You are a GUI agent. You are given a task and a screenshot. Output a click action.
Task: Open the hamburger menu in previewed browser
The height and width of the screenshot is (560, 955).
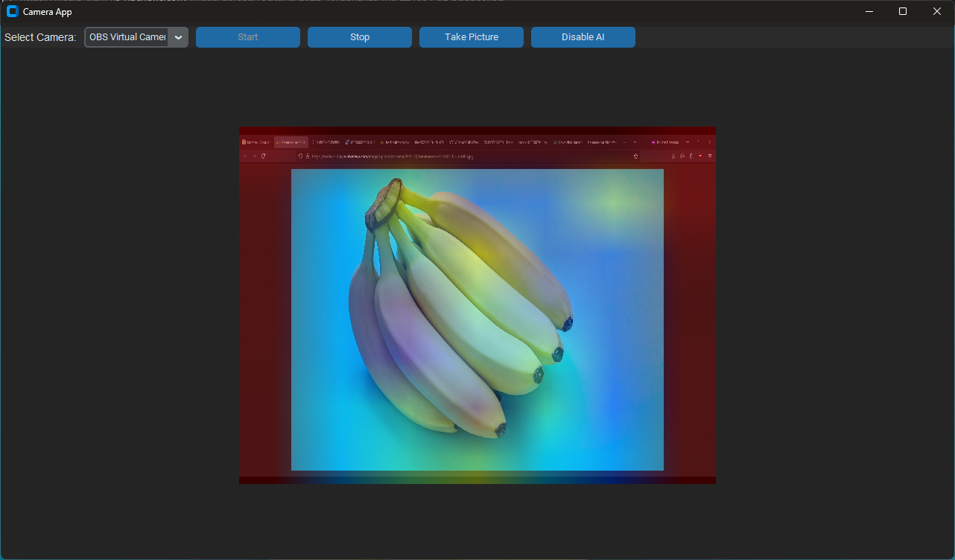(710, 156)
